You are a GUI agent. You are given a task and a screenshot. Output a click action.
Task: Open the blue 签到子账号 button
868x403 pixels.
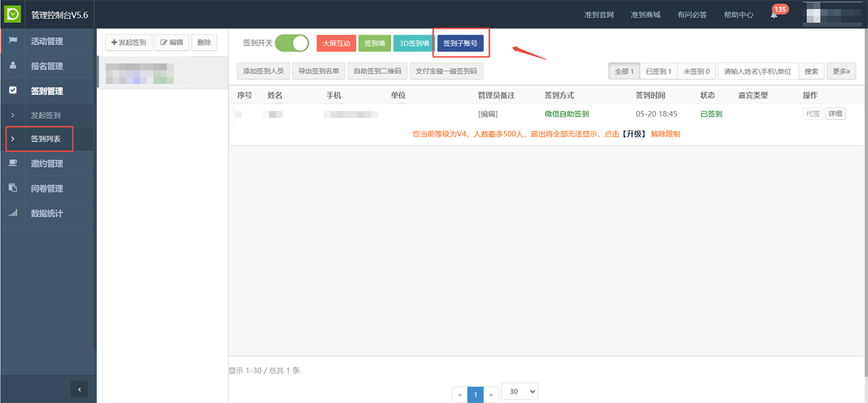[x=460, y=43]
